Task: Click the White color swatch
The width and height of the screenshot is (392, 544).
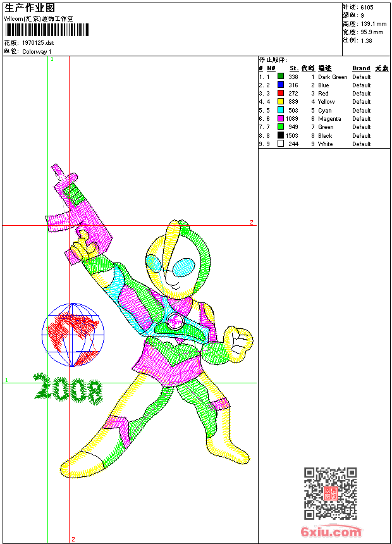Action: [x=281, y=144]
